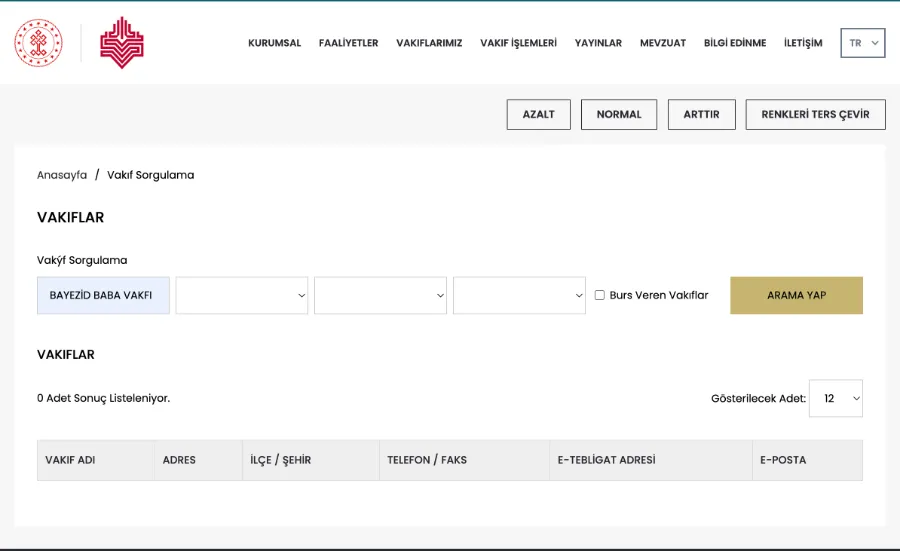Toggle the Burs Veren Vakıflar checkbox

pyautogui.click(x=600, y=295)
